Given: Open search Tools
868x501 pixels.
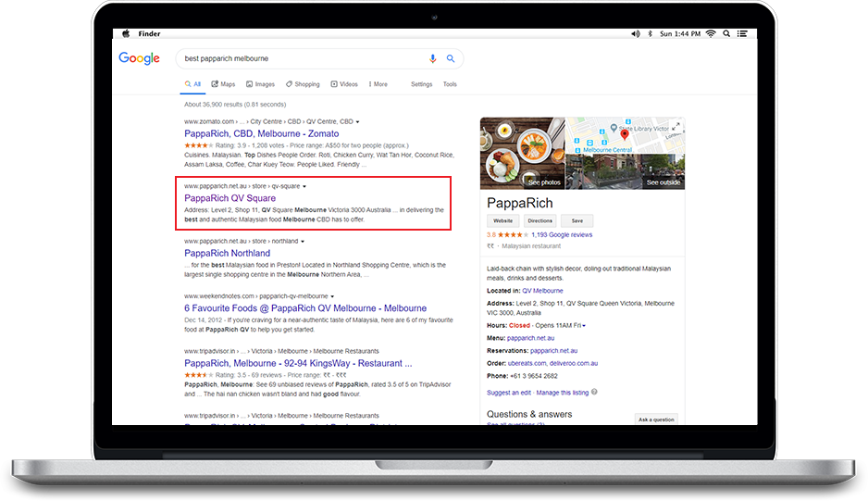Looking at the screenshot, I should tap(450, 84).
